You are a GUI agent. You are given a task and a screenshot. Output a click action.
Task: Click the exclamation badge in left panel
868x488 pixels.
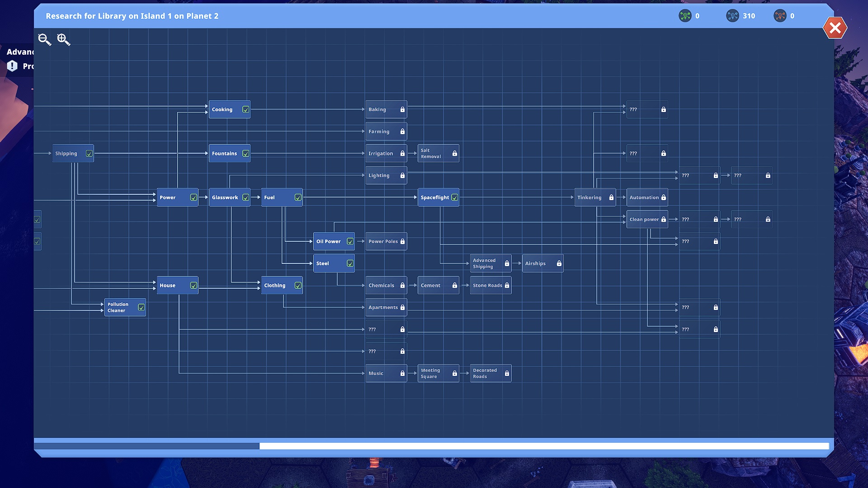tap(12, 66)
